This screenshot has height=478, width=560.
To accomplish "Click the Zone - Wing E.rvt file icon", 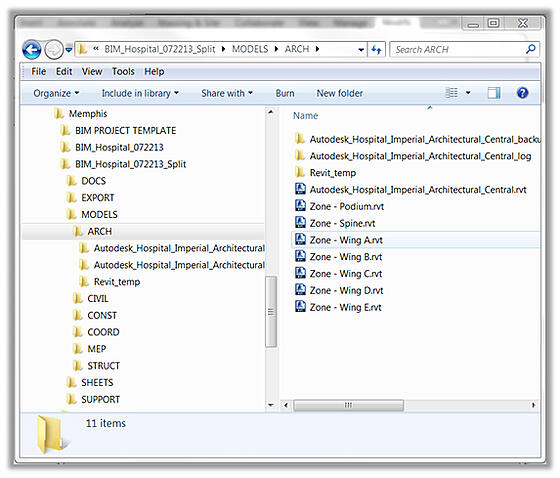I will pyautogui.click(x=300, y=307).
